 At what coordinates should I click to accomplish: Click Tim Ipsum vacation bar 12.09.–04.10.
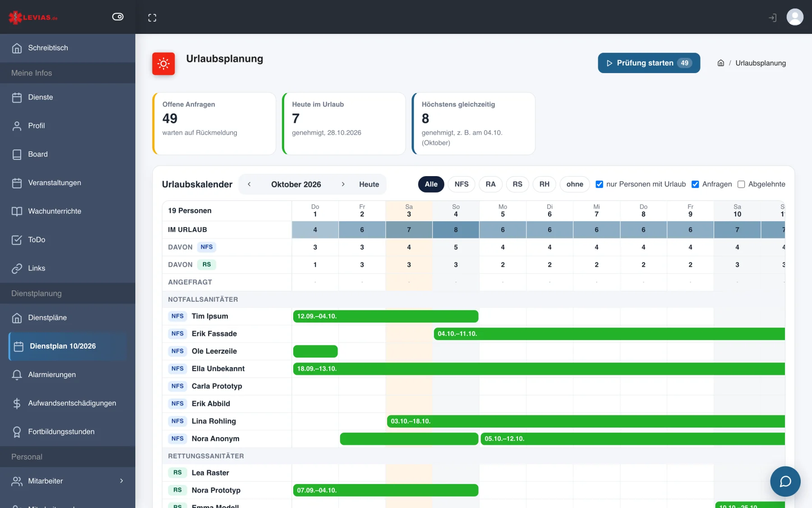tap(386, 316)
